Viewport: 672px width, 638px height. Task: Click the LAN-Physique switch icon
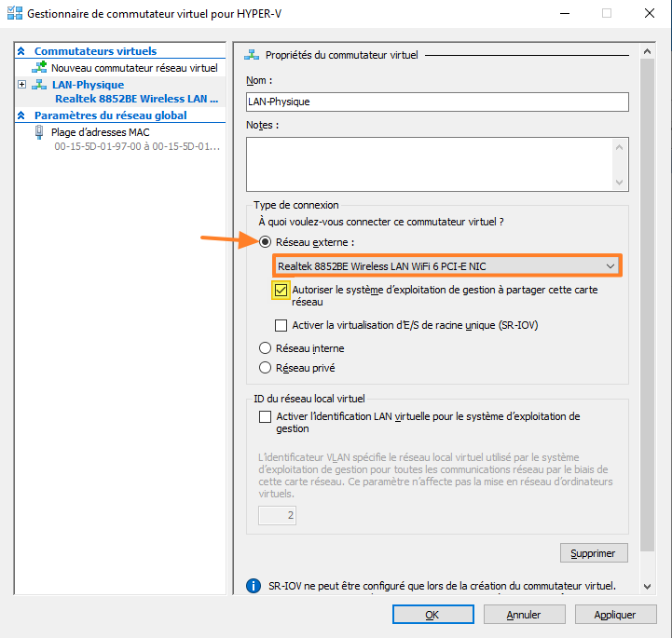pos(39,85)
